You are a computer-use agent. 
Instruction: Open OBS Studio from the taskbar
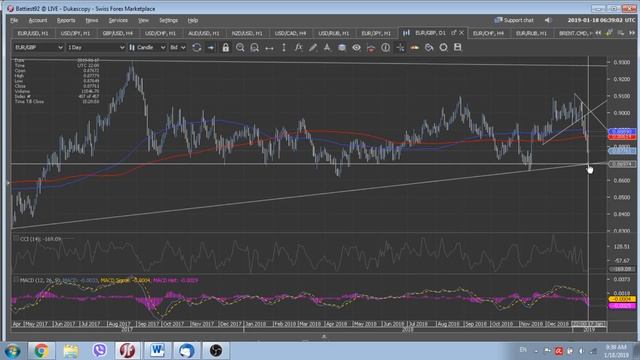(216, 351)
